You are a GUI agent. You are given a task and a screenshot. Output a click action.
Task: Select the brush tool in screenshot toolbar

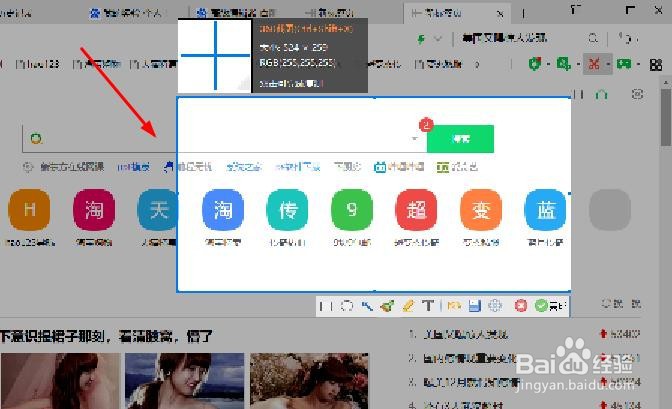click(387, 306)
